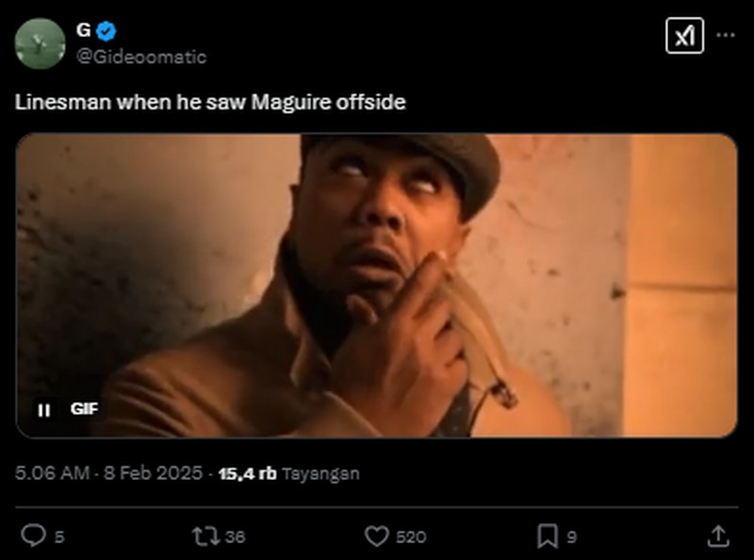754x560 pixels.
Task: Bookmark this tweet with the bookmark icon
Action: coord(548,536)
